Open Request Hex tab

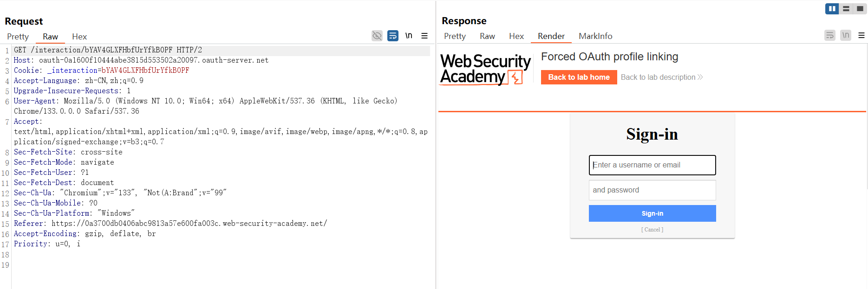pos(79,37)
